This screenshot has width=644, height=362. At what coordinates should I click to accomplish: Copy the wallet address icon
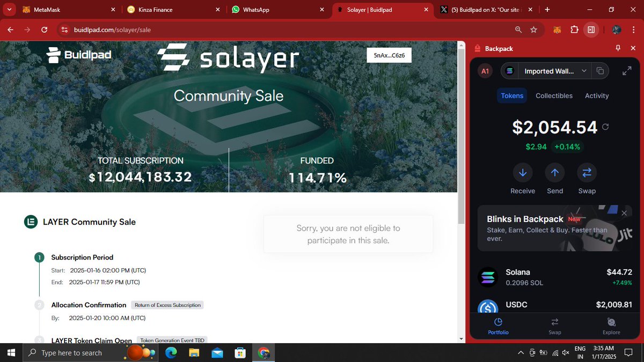coord(600,71)
